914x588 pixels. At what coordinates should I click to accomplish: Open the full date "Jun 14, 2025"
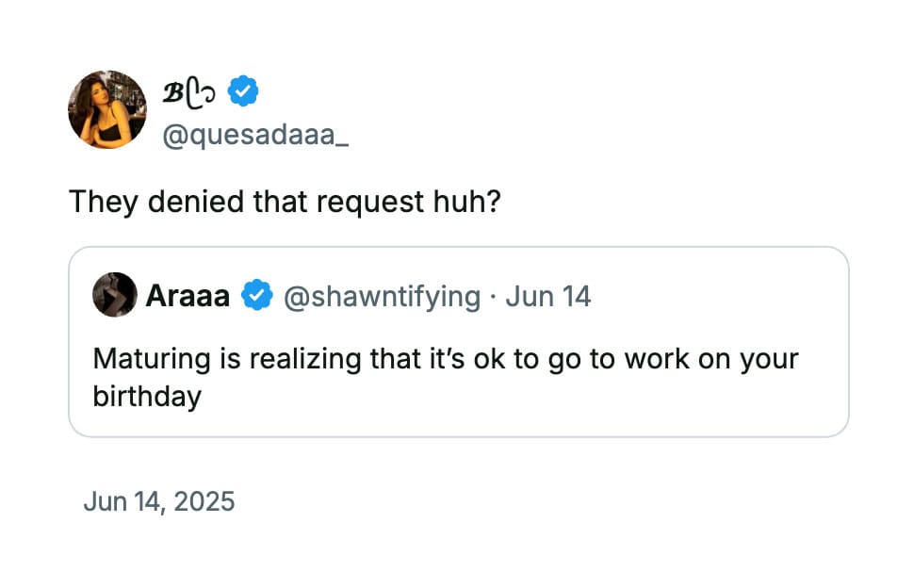(158, 501)
